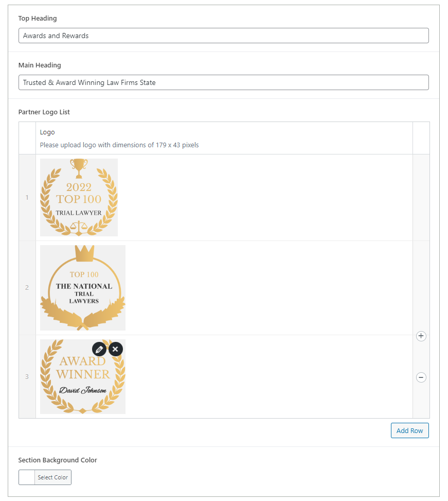Click the Main Heading label
The width and height of the screenshot is (448, 501).
(x=40, y=65)
